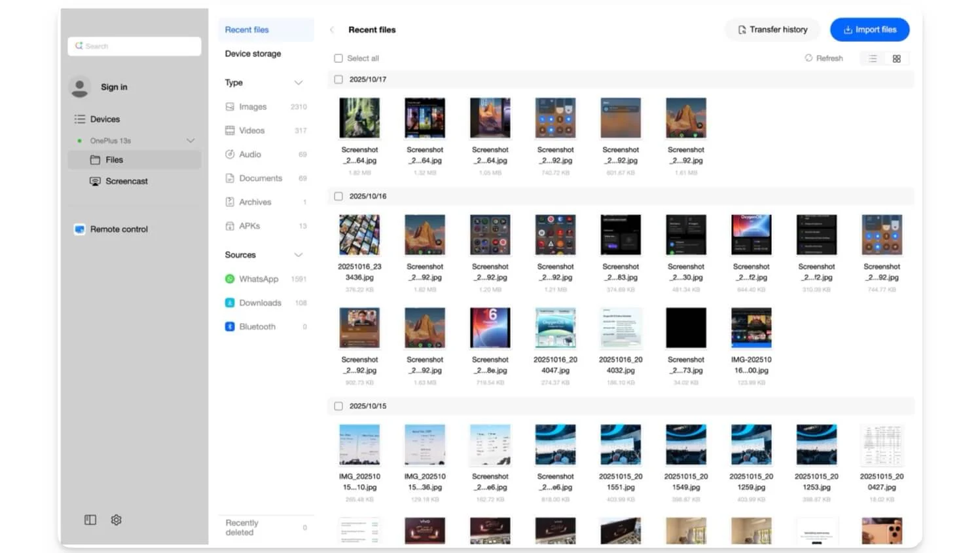Switch to grid view layout
This screenshot has width=980, height=553.
[896, 58]
